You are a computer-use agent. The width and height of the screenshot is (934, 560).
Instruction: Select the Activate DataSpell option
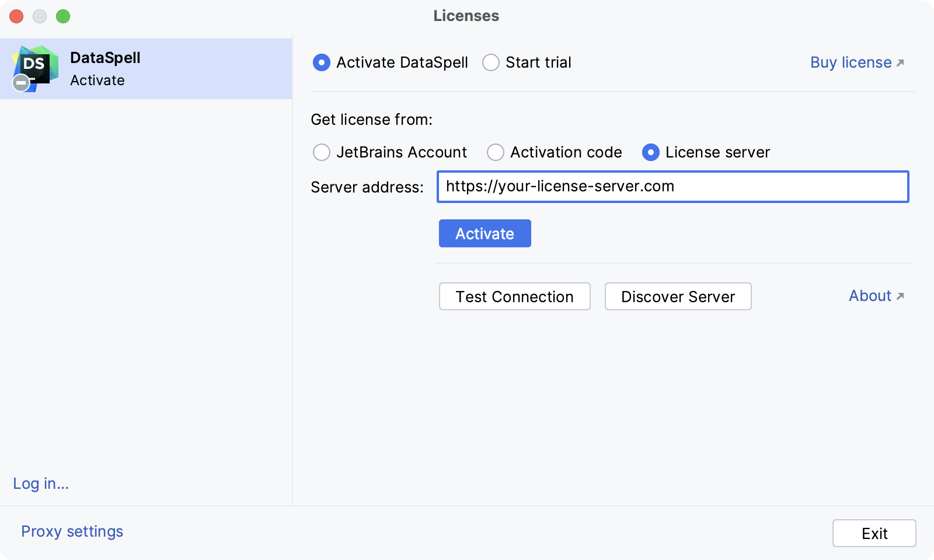point(322,62)
